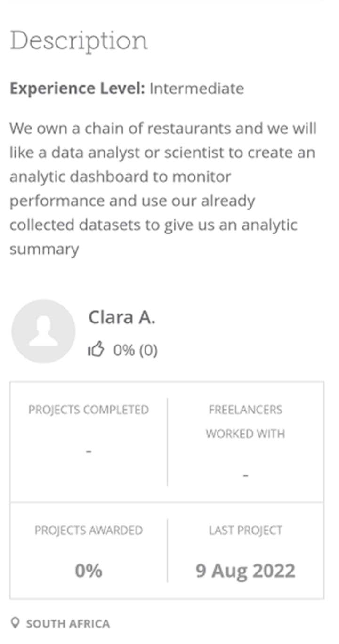Image resolution: width=339 pixels, height=644 pixels.
Task: Open the Clara A. profile name link
Action: 121,318
